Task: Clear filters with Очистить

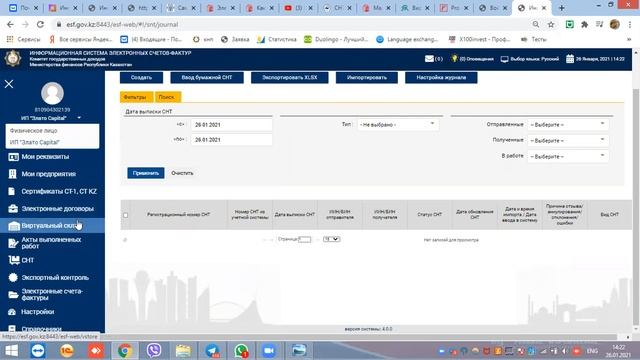Action: (182, 173)
